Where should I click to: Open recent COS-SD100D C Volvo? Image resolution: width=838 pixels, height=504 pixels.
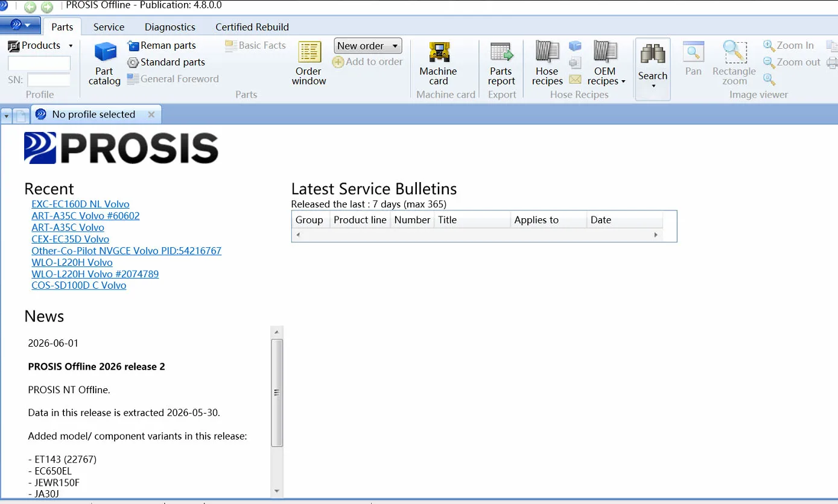[x=79, y=286]
